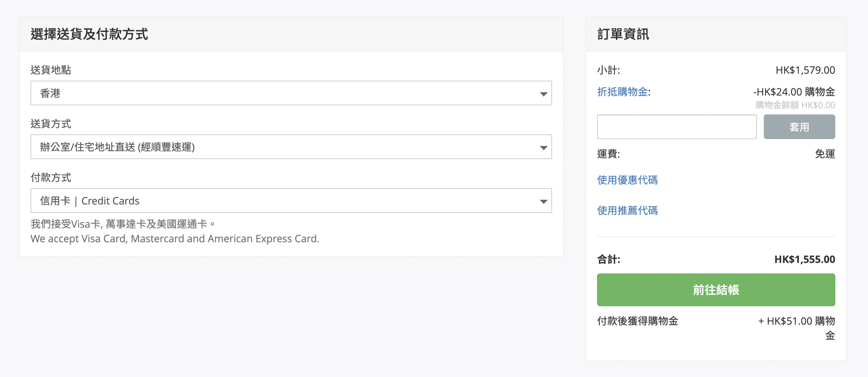Click the 選擇送貨及付款方式 panel heading
The image size is (868, 377).
coord(89,34)
